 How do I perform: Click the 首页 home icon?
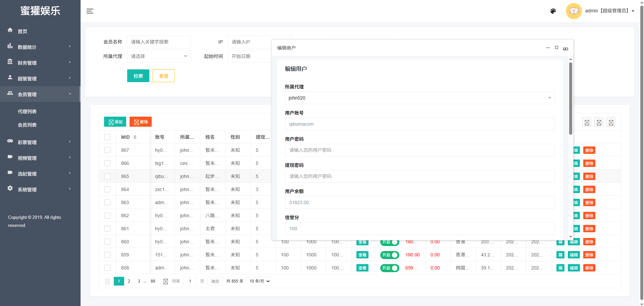click(10, 30)
